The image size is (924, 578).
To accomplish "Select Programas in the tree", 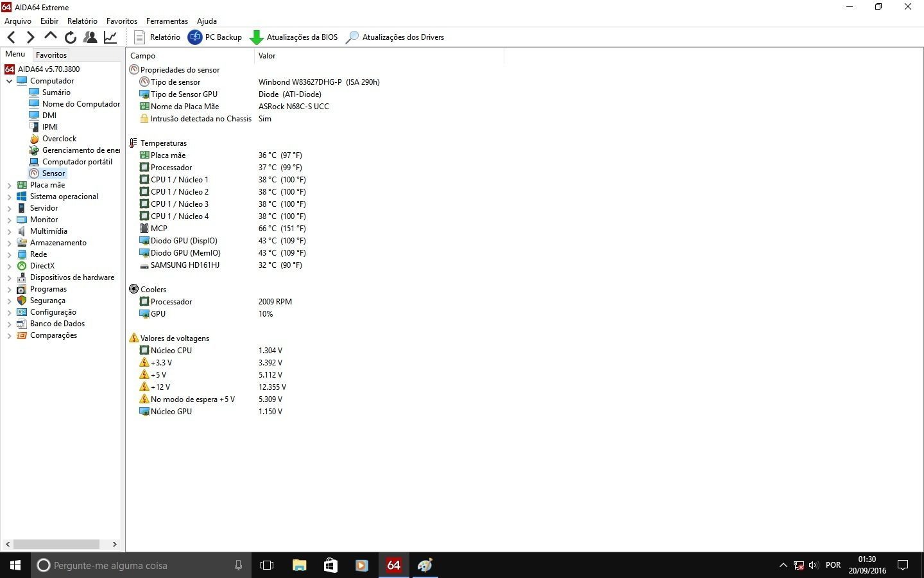I will 48,289.
